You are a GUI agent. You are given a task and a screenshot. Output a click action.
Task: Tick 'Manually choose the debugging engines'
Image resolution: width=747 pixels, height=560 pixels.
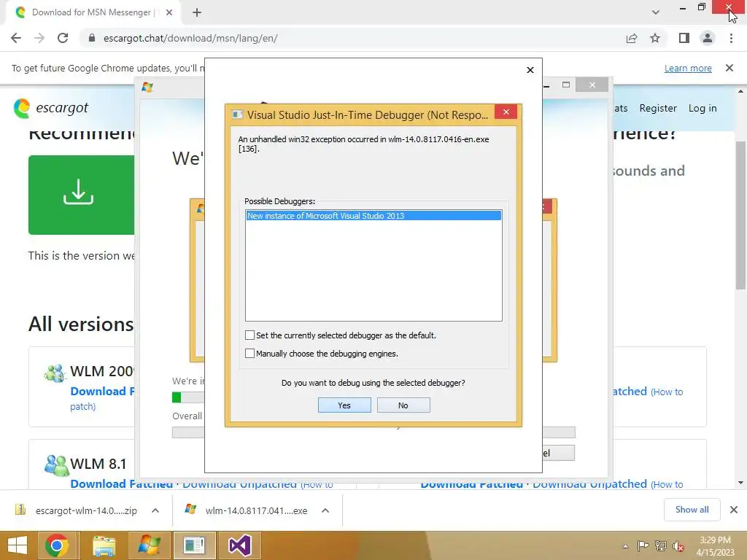click(x=249, y=354)
